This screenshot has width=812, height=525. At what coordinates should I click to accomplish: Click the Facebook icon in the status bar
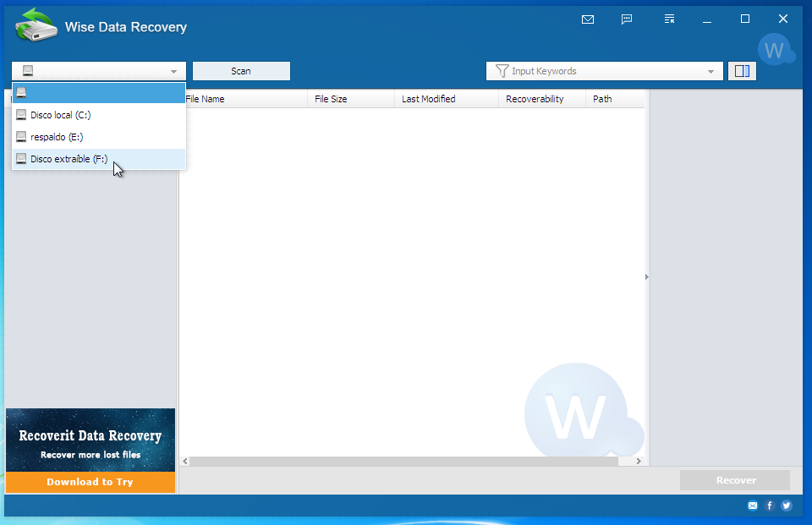click(769, 505)
